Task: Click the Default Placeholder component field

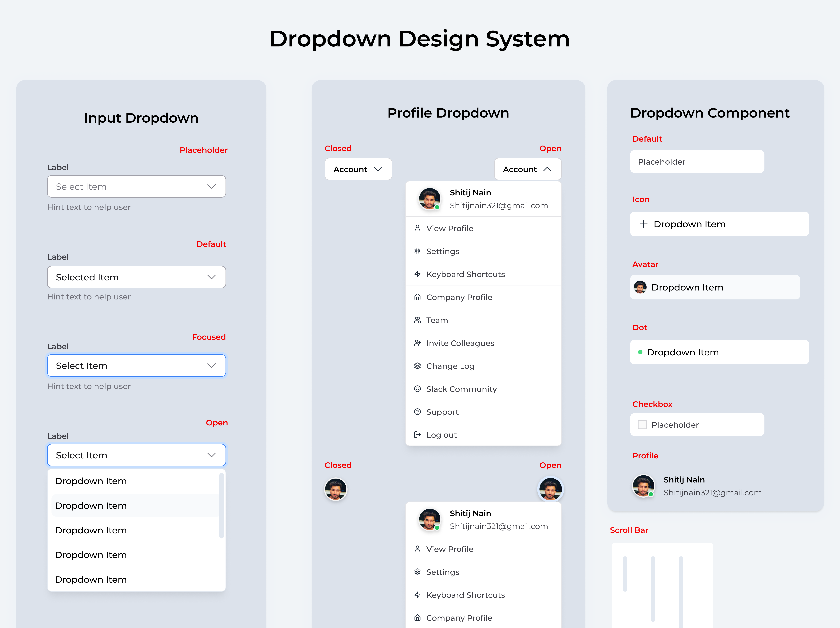Action: [x=697, y=161]
